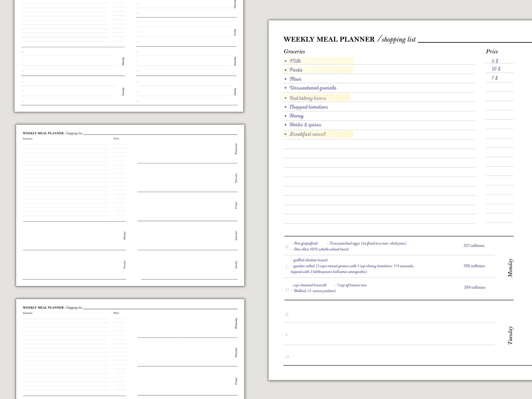Viewport: 532px width, 399px height.
Task: Click the title of the blank-box planner page
Action: 52,133
